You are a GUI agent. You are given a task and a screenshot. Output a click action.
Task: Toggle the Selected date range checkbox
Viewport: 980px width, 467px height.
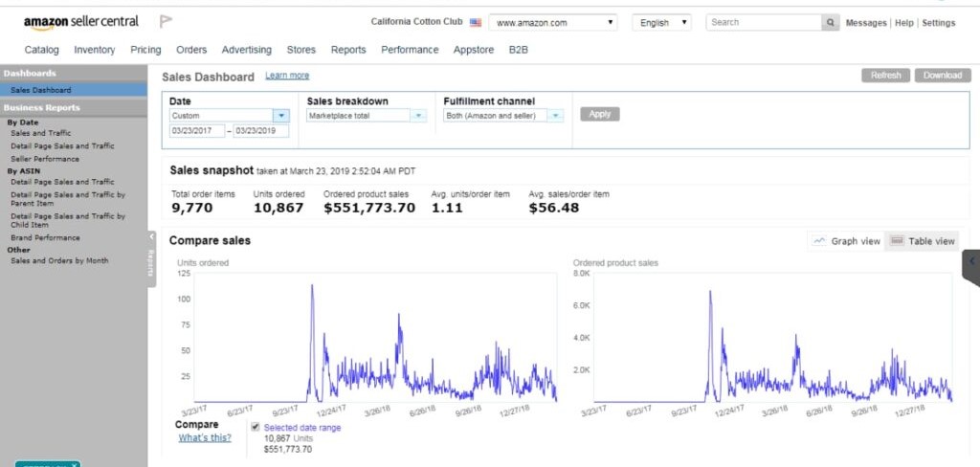tap(255, 427)
